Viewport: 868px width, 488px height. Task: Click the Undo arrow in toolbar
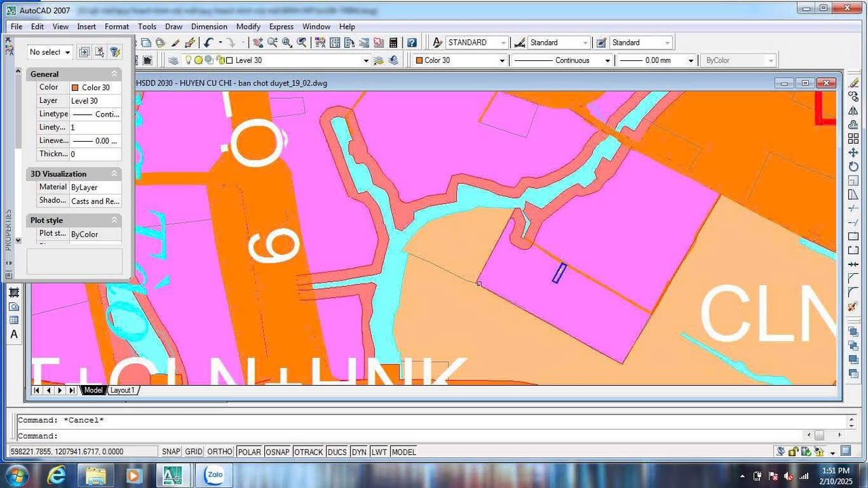[209, 43]
